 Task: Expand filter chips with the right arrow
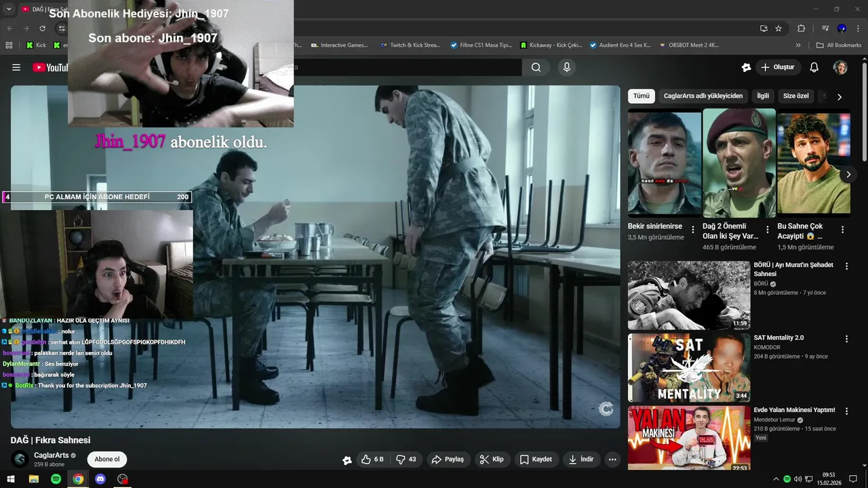coord(840,97)
